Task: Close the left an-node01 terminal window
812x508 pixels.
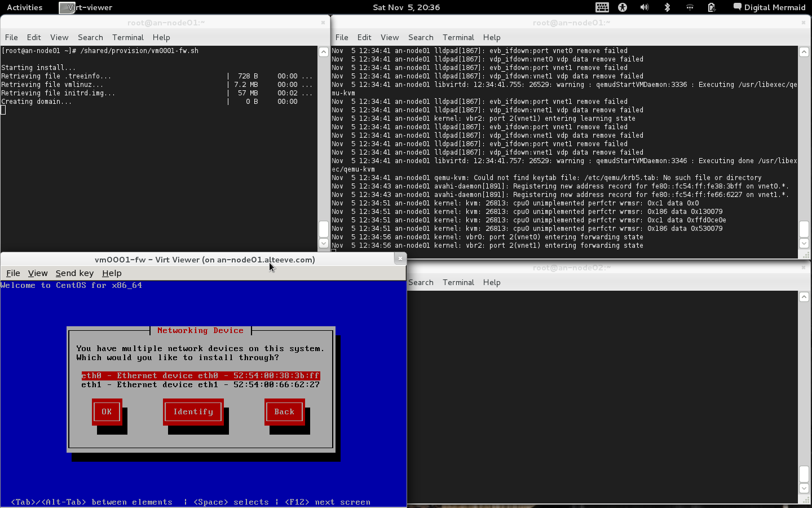Action: tap(323, 23)
